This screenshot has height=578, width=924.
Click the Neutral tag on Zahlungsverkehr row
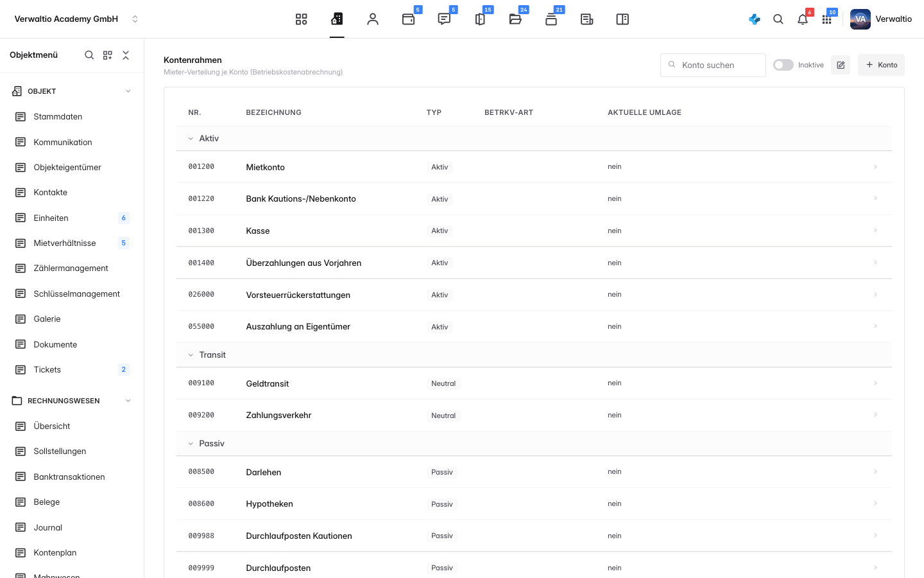443,416
